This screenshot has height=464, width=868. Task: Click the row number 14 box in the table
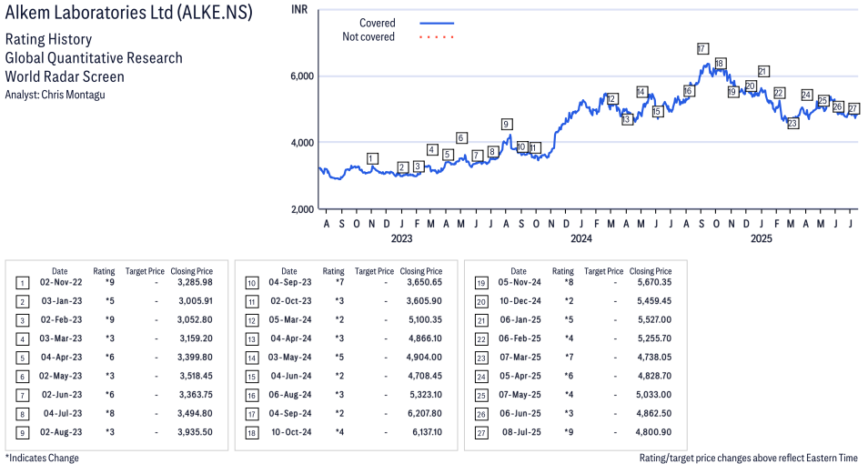[x=252, y=358]
